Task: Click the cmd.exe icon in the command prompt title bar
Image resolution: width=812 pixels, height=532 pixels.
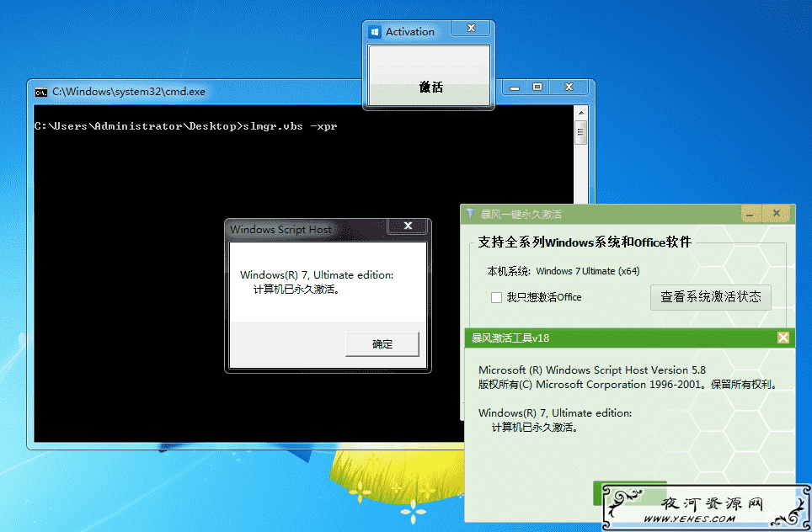Action: 41,92
